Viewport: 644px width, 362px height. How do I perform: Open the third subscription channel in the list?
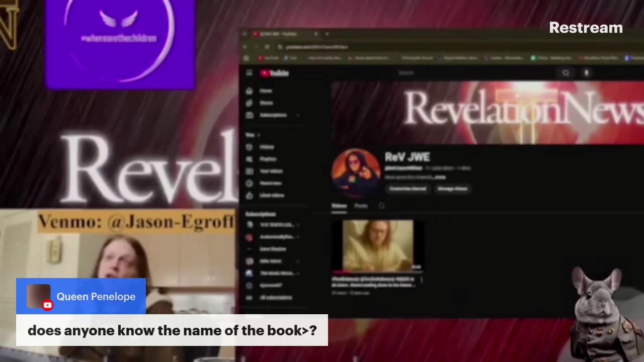pos(272,249)
